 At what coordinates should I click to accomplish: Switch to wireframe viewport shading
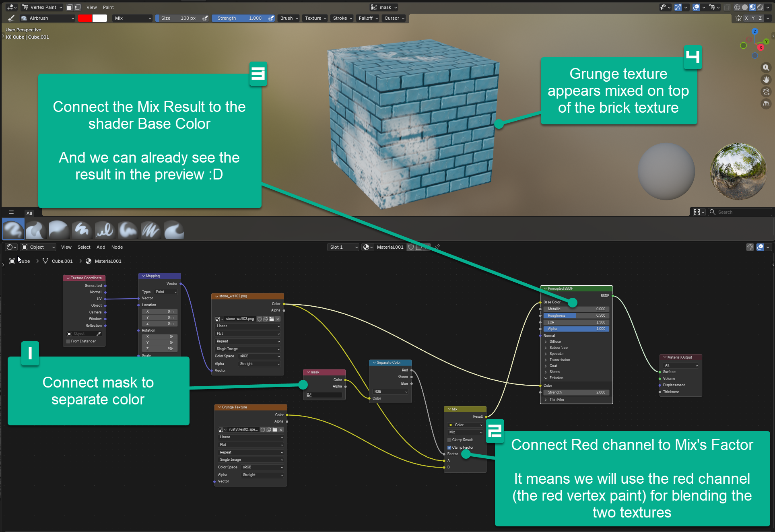click(x=737, y=7)
